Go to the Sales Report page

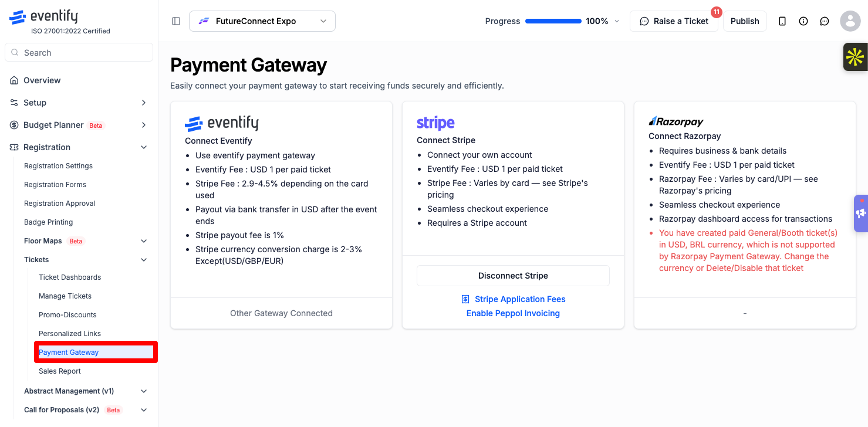coord(60,371)
